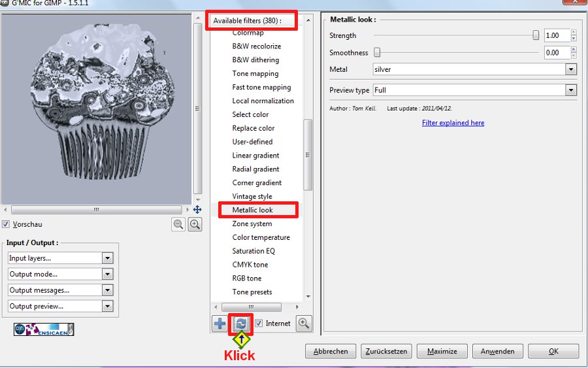Click the preview vertical scrollbar
Viewport: 588px width, 368px height.
tap(197, 109)
